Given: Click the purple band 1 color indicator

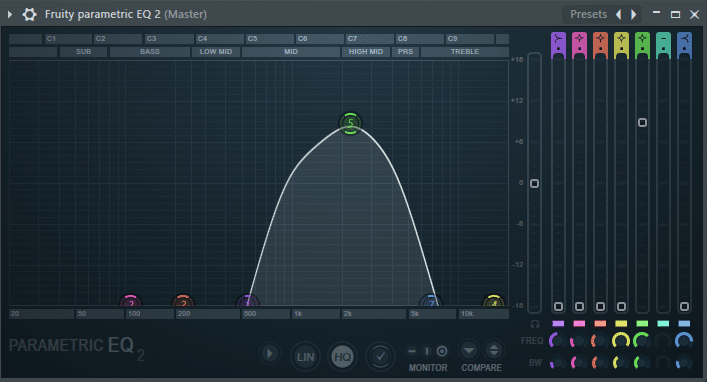Looking at the screenshot, I should point(558,323).
